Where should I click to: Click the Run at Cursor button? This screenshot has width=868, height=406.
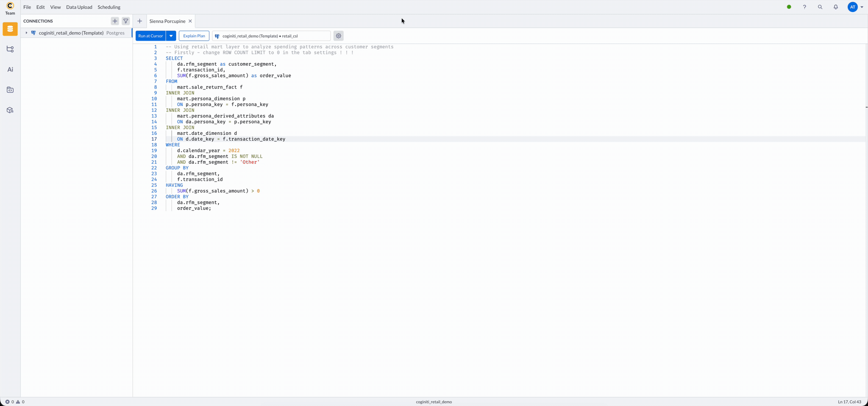[150, 36]
